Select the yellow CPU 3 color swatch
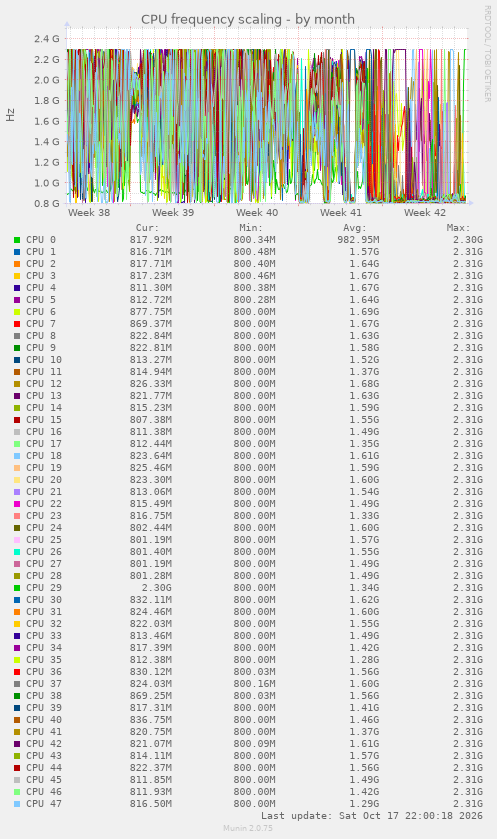This screenshot has width=497, height=839. click(17, 276)
